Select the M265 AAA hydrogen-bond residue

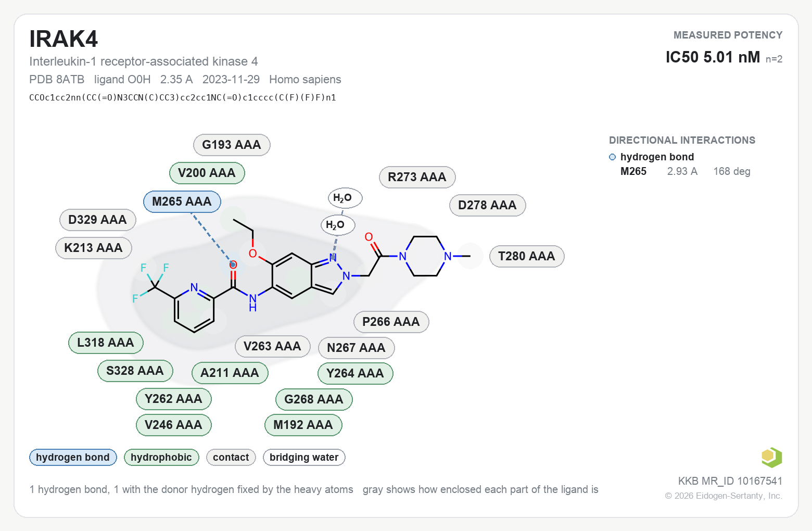pos(182,201)
